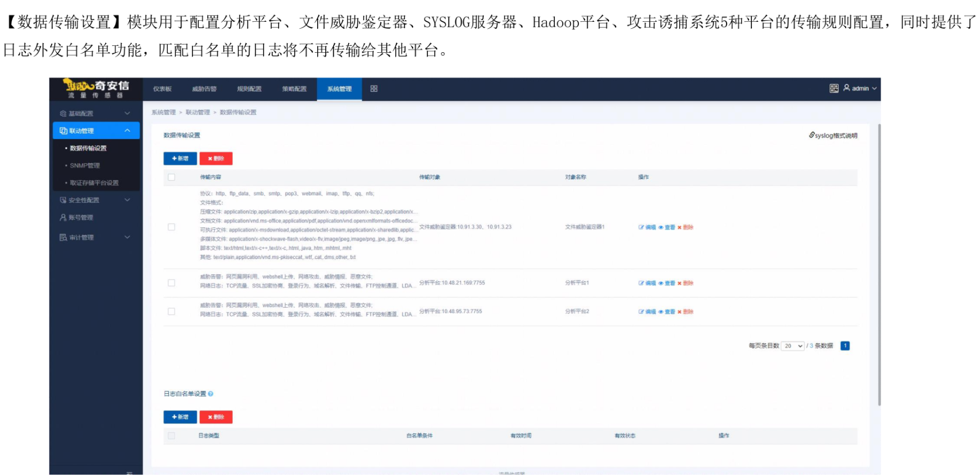Screen dimensions: 980x476
Task: Click the 奇安信 logo in the header
Action: [x=96, y=89]
